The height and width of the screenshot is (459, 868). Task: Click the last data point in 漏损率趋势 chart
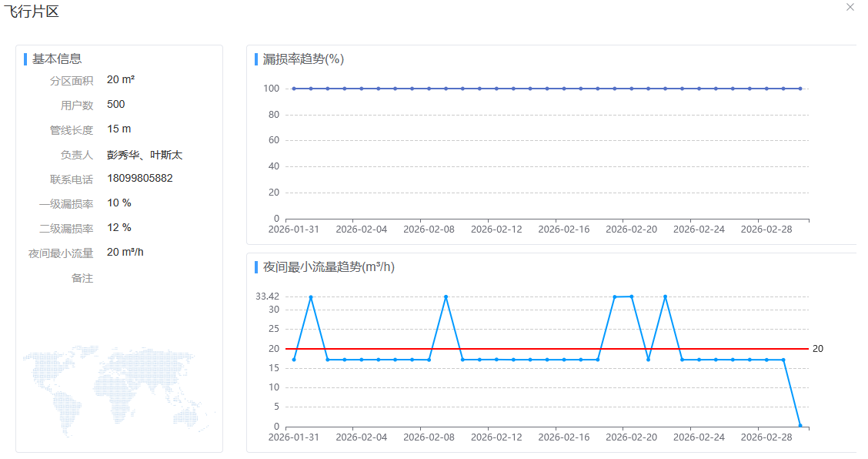(800, 89)
